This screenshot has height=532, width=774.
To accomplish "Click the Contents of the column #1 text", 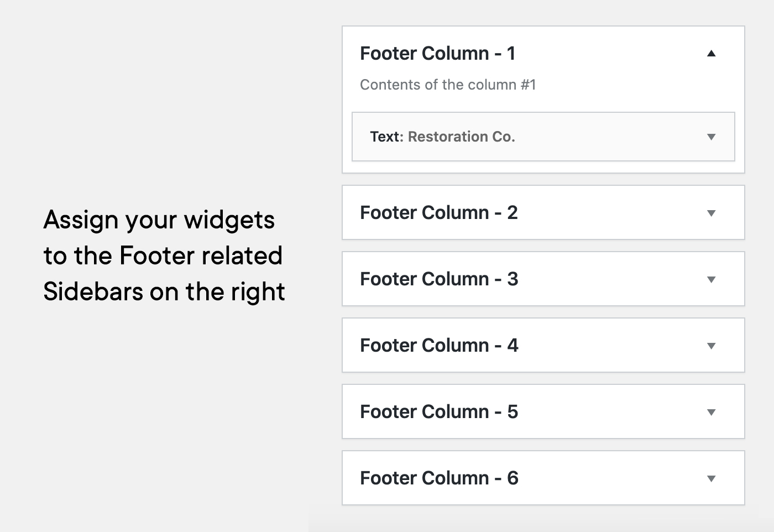I will pos(448,85).
